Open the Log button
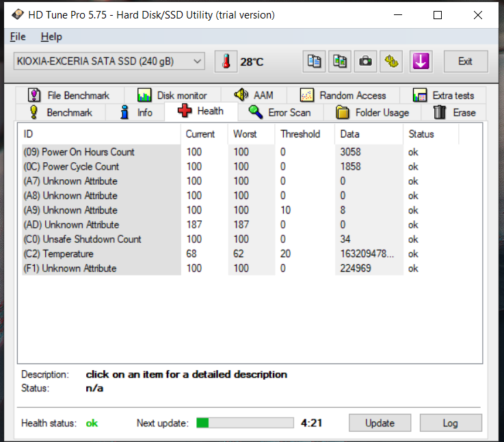Screen dimensions: 504x442 point(451,423)
